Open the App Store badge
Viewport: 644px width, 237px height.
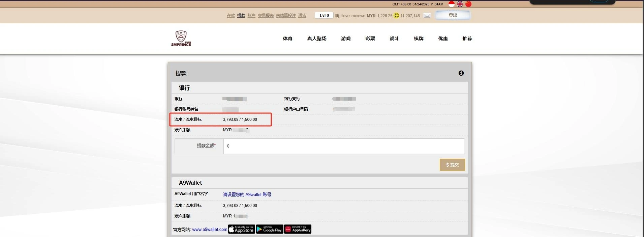click(x=241, y=229)
